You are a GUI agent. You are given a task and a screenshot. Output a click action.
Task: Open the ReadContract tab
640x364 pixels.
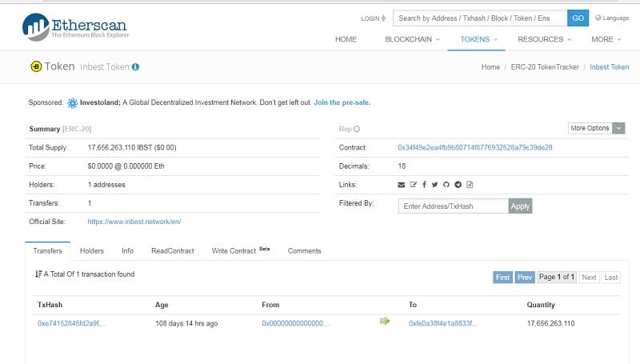pos(173,251)
